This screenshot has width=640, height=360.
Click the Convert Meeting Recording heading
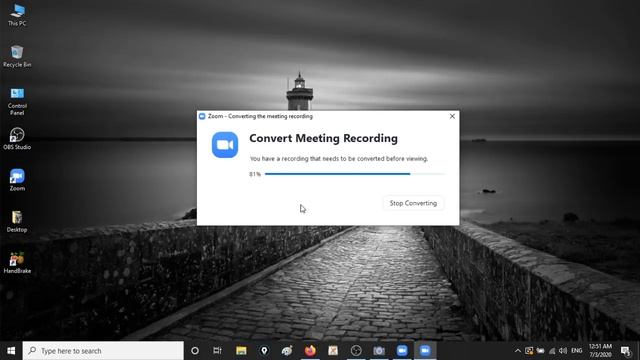tap(323, 138)
